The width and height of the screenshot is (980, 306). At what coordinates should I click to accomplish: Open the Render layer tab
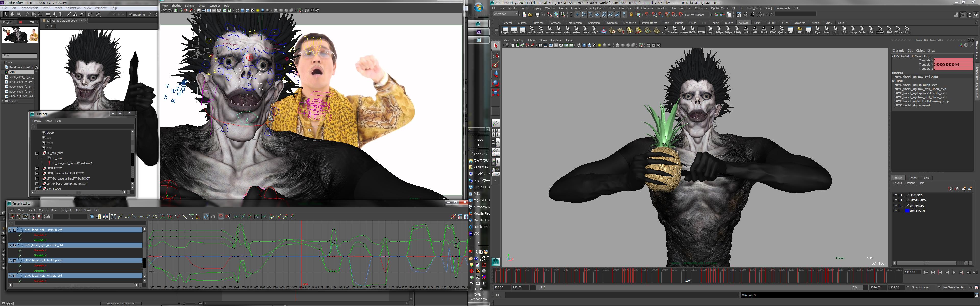[x=913, y=178]
